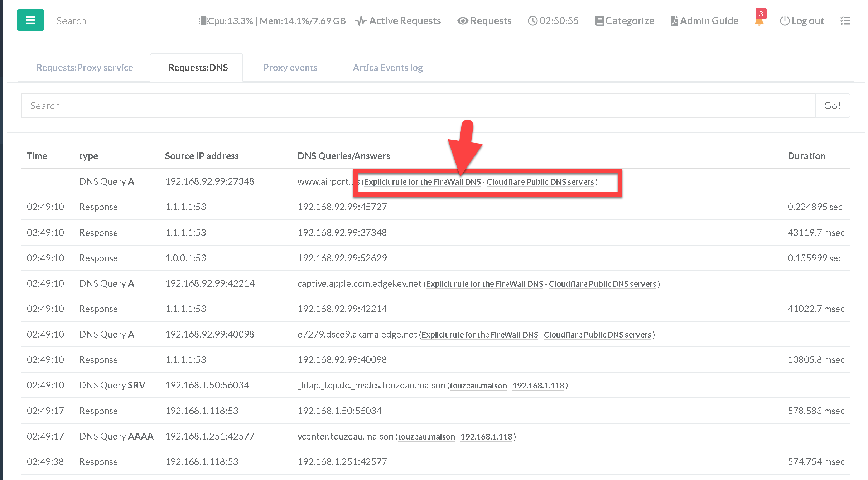Click the 192.168.1.118 link in the vcenter row

click(486, 437)
